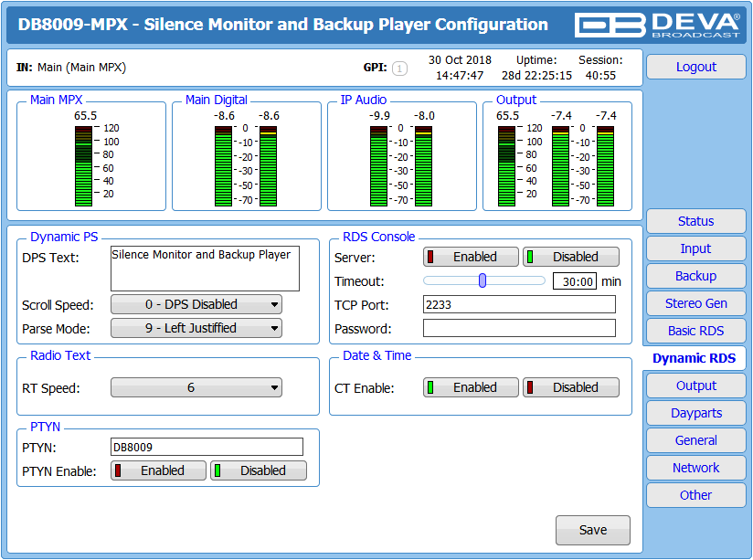Click the session time 40:55

coord(600,76)
